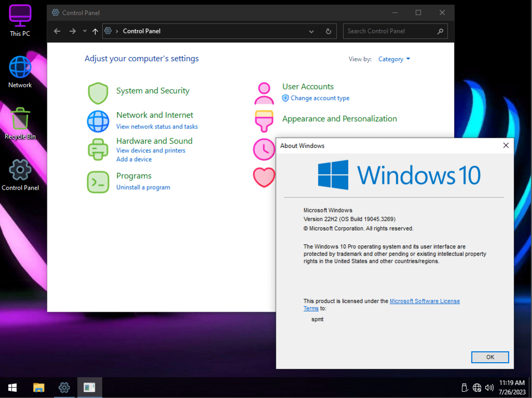Click the Programs terminal icon

point(98,182)
